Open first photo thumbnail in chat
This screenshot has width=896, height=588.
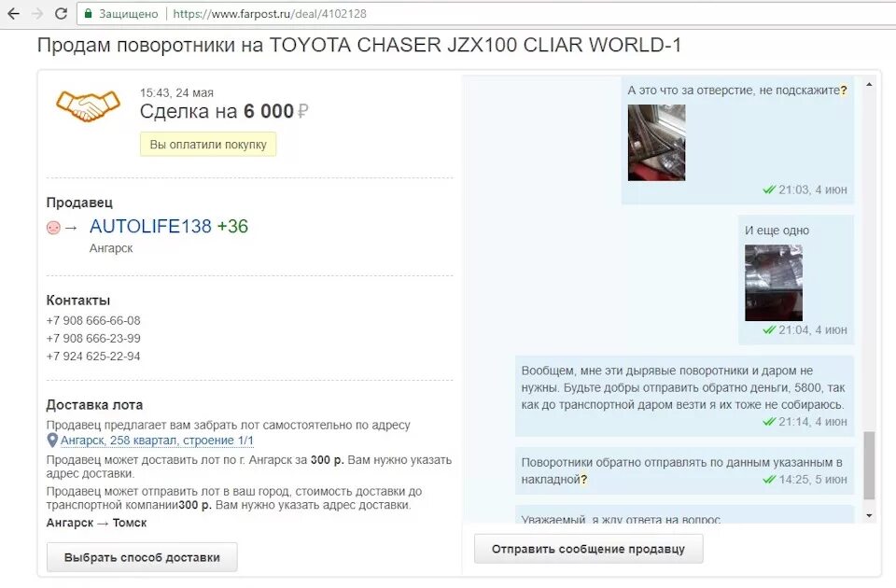[656, 143]
